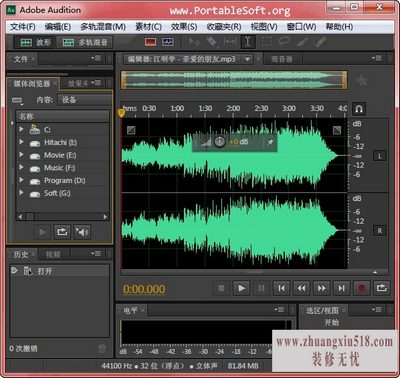Toggle right channel R button

380,231
